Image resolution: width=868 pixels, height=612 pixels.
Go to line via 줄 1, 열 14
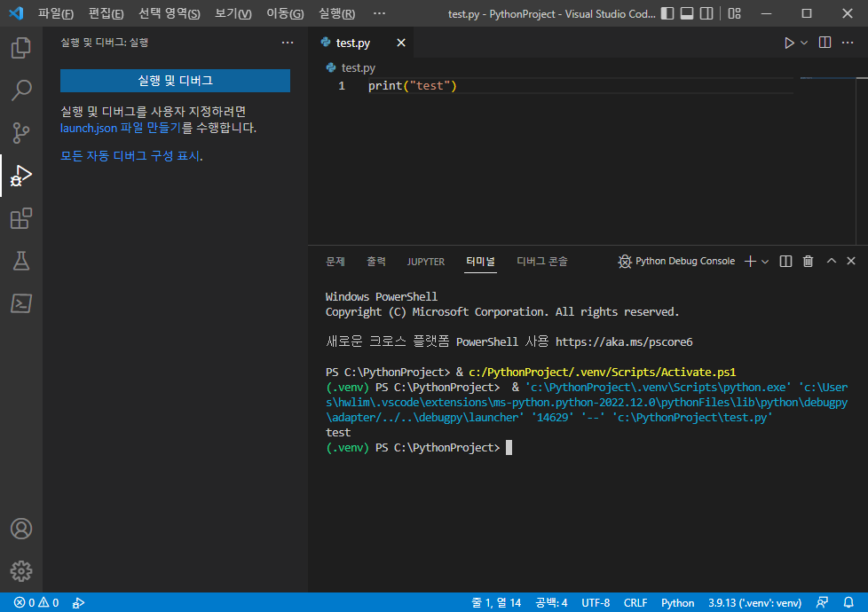tap(496, 602)
